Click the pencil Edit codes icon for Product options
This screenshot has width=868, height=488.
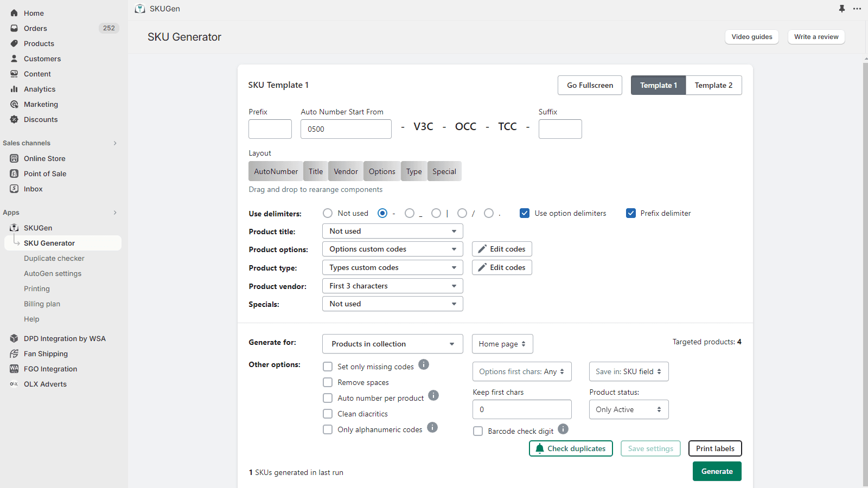482,249
